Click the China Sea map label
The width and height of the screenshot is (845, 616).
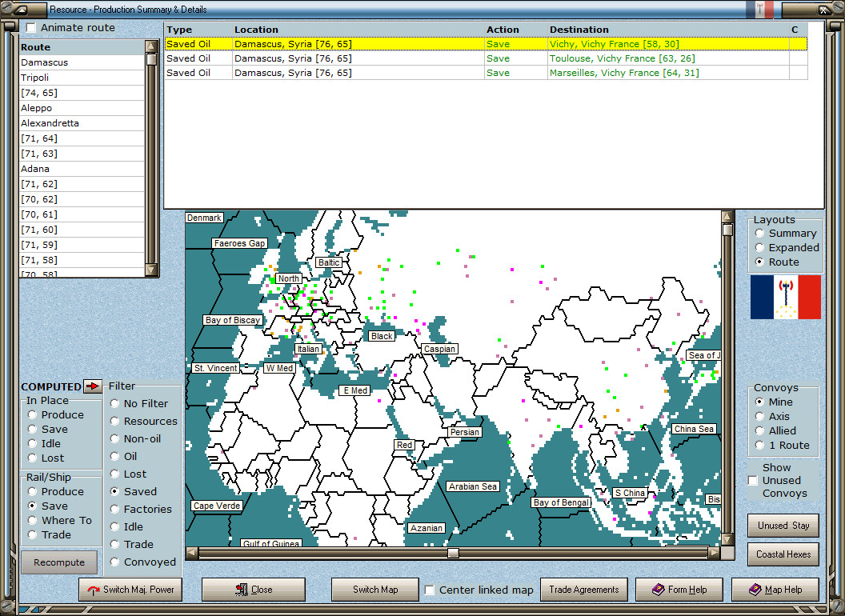[694, 429]
